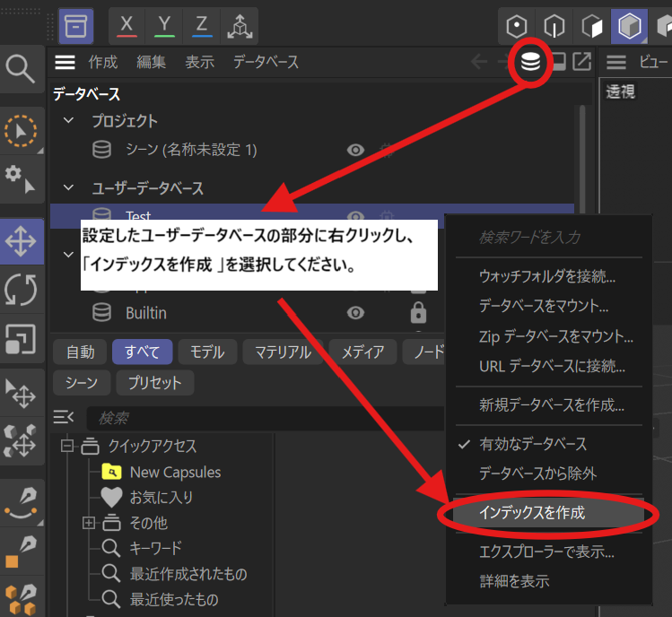Collapse the クイックアクセス tree node
Image resolution: width=672 pixels, height=617 pixels.
(67, 446)
